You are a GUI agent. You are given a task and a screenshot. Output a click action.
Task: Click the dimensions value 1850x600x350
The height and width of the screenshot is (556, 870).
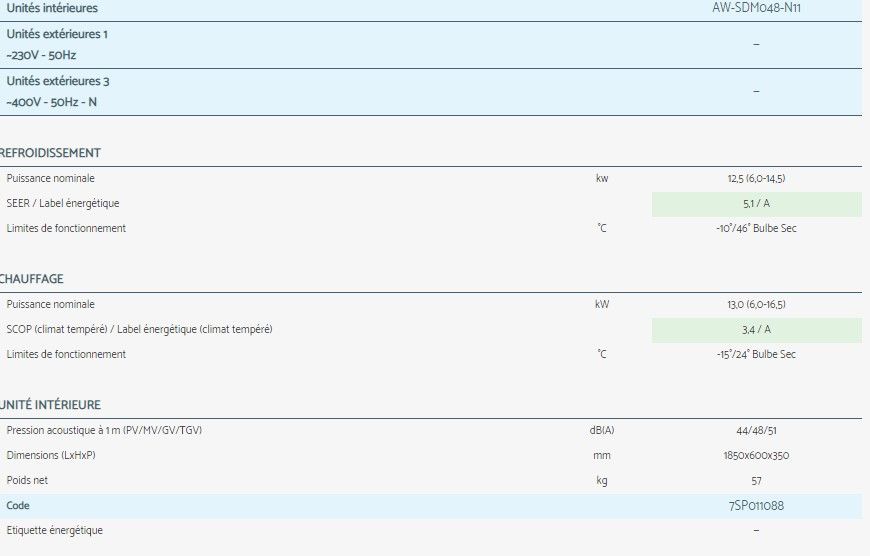click(x=756, y=456)
